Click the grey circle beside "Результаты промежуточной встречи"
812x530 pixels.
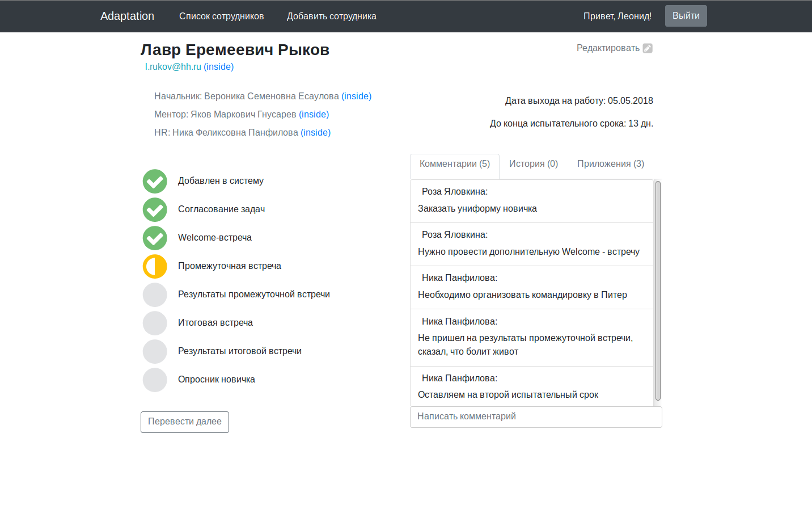point(155,295)
